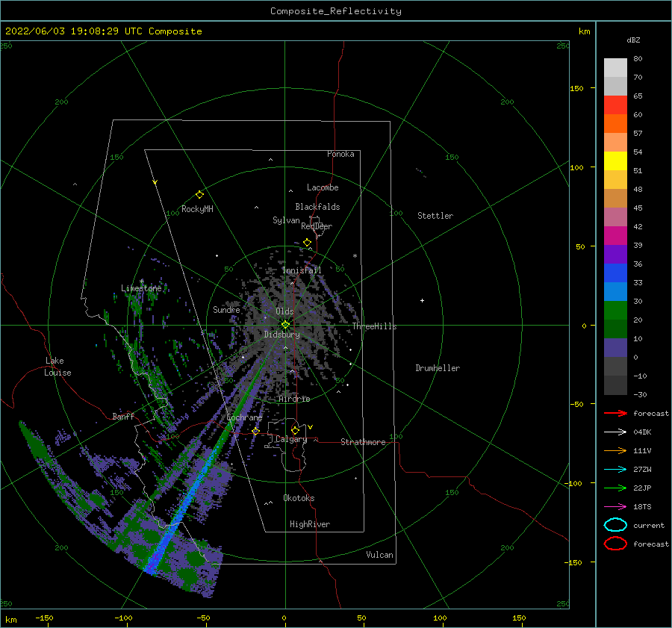Click the Sylvan label on map
The image size is (672, 628).
click(x=286, y=220)
